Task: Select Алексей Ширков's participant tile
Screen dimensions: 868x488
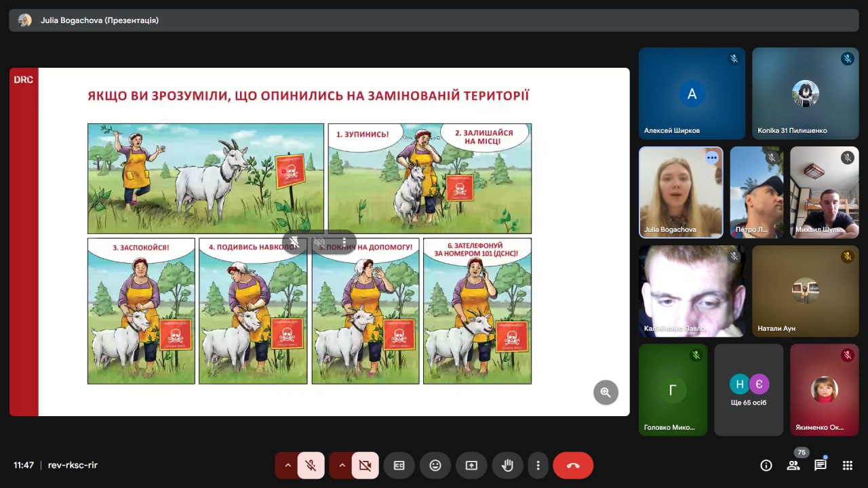Action: (692, 94)
